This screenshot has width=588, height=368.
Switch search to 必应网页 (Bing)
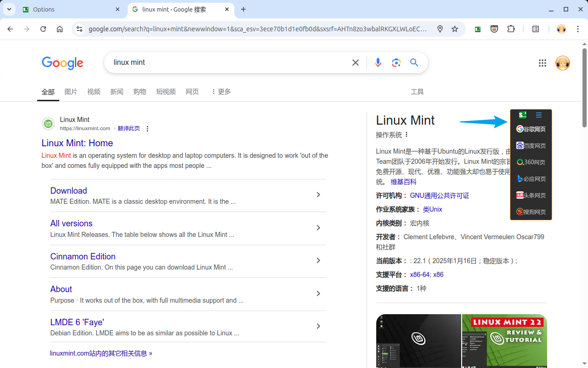[531, 178]
